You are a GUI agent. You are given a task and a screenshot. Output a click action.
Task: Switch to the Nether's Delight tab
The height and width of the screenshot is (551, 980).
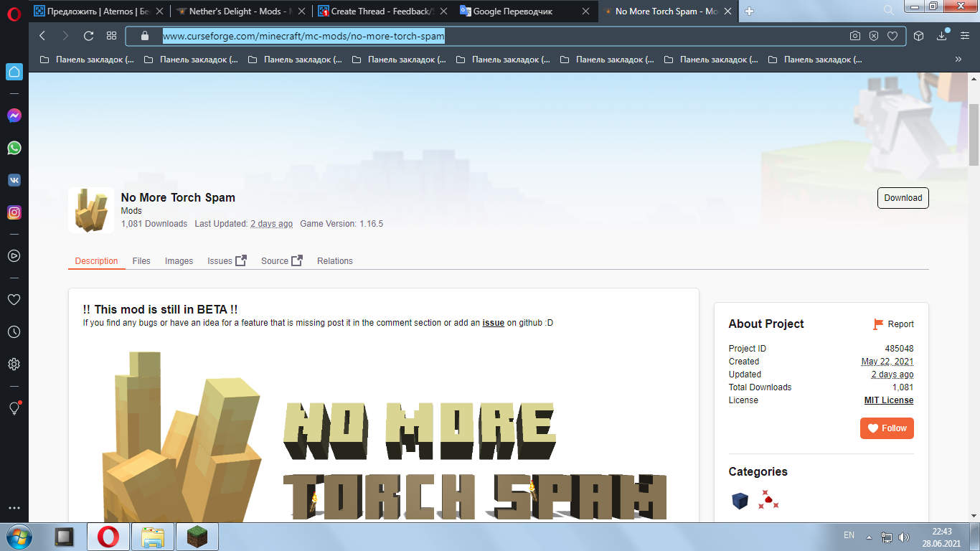(242, 11)
